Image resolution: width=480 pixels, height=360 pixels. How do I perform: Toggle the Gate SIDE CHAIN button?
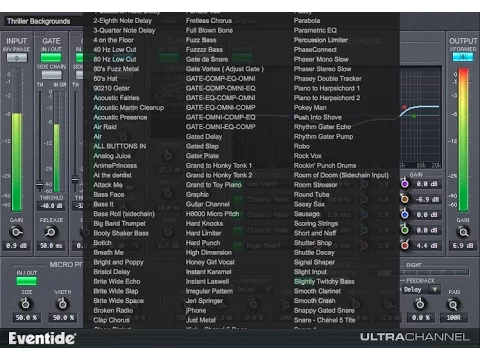pyautogui.click(x=51, y=75)
